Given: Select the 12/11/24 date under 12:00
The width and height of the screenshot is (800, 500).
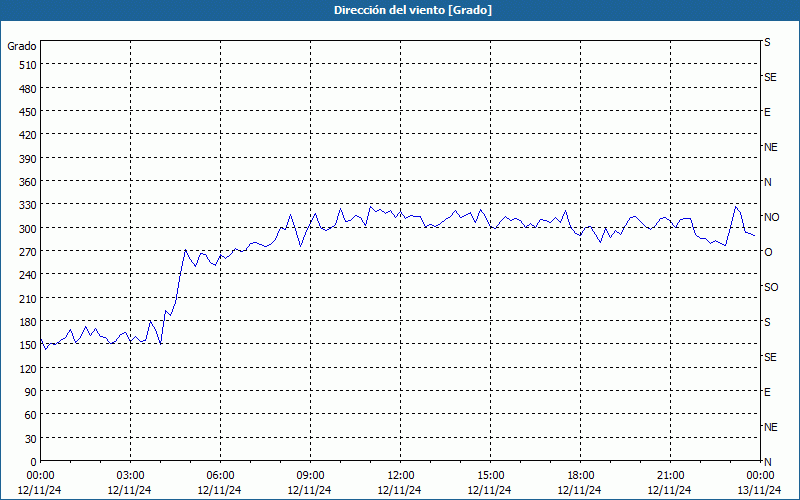Looking at the screenshot, I should (x=399, y=490).
